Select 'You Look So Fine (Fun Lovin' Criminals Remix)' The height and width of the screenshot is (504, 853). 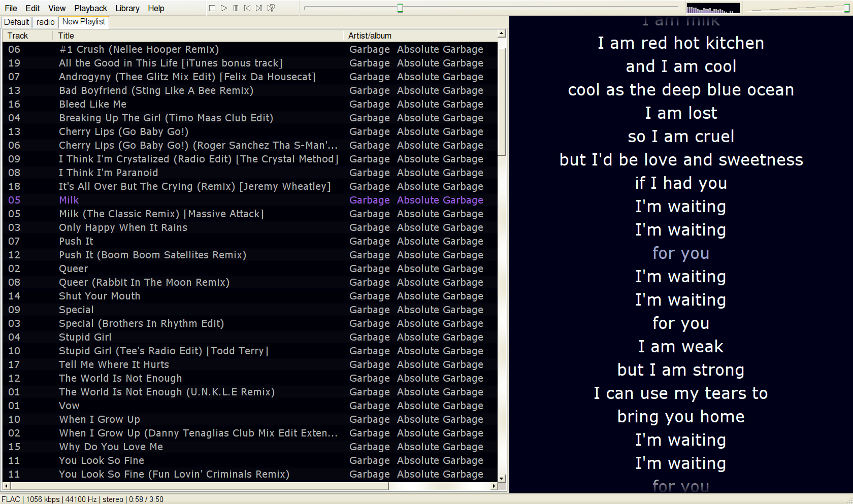[250, 474]
